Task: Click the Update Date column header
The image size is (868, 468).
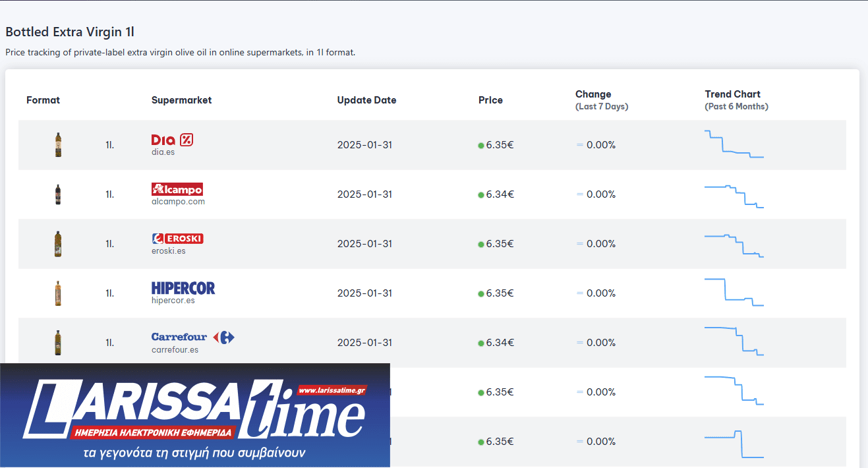Action: (x=366, y=100)
